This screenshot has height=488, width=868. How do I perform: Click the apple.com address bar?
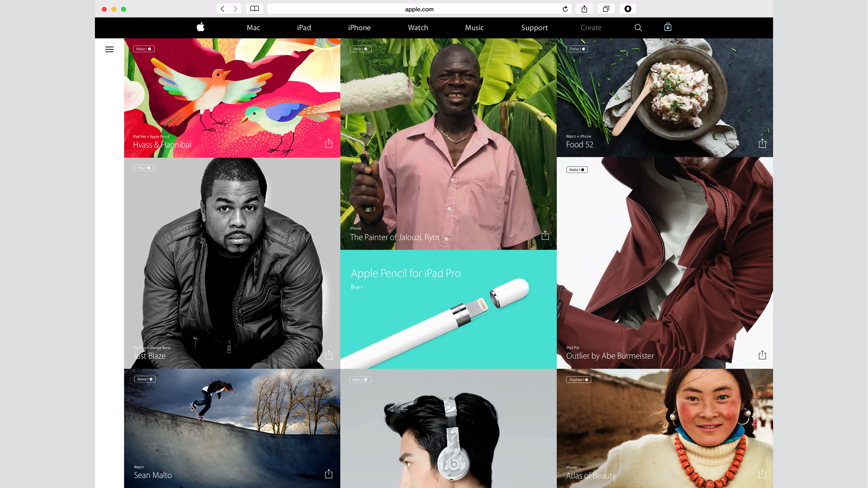click(x=419, y=9)
